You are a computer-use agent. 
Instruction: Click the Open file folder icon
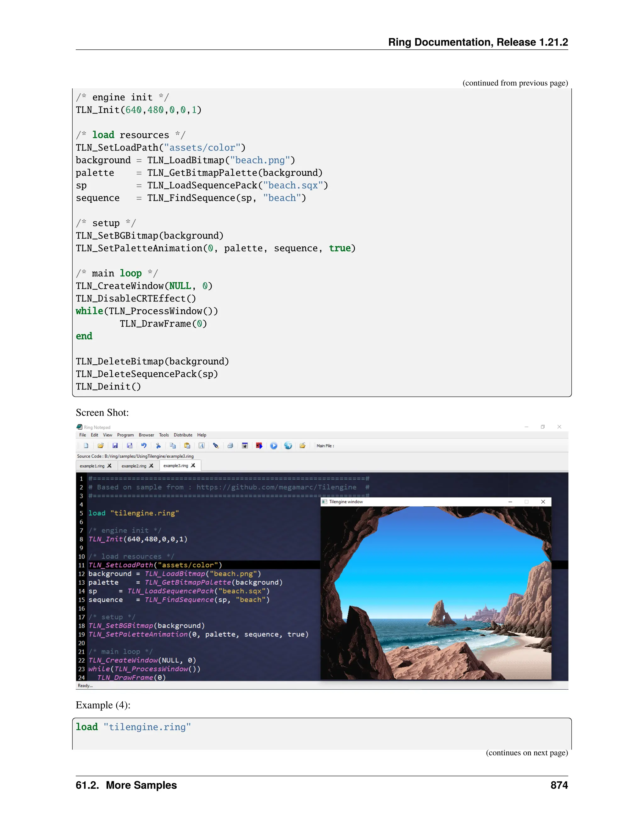tap(101, 445)
